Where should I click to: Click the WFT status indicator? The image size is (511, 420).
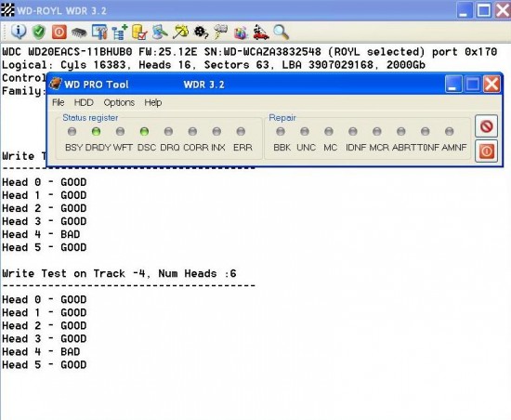[120, 132]
